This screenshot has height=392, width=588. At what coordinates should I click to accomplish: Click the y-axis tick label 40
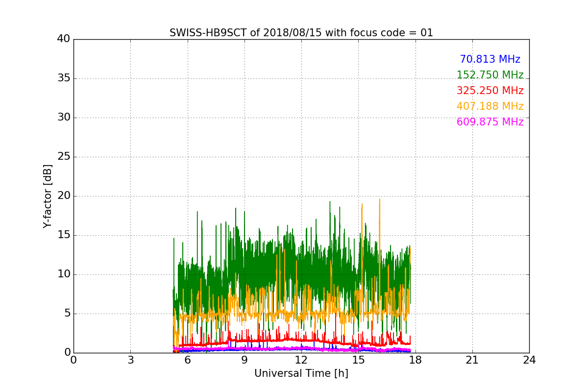pyautogui.click(x=63, y=39)
